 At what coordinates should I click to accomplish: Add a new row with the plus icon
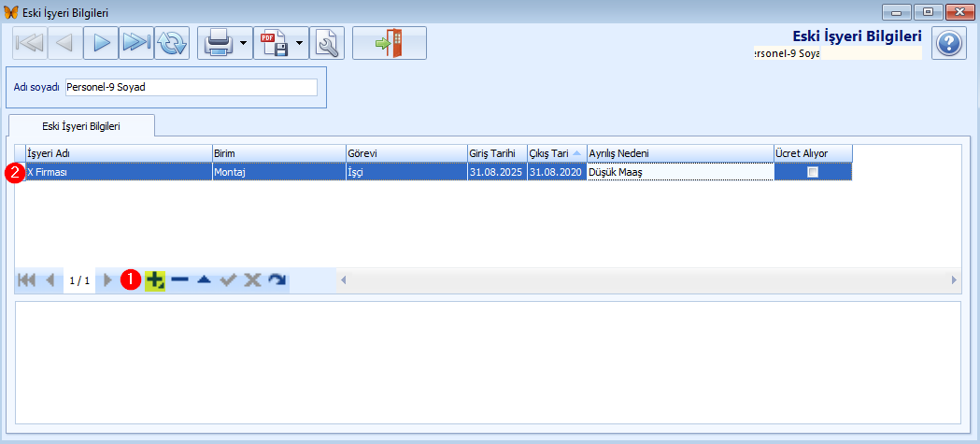point(155,279)
